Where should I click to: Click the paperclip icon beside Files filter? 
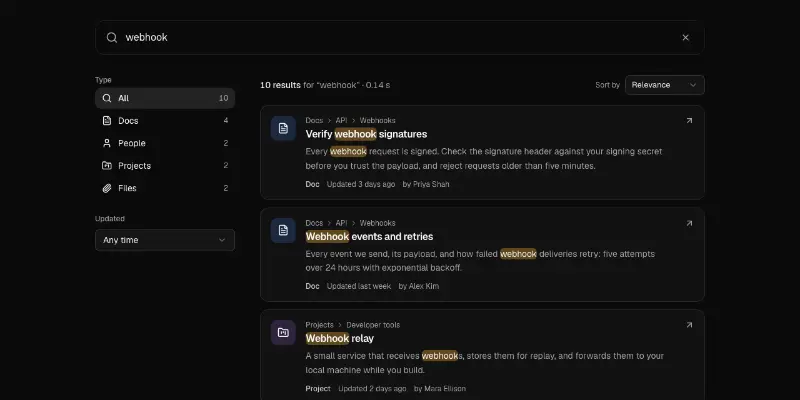pyautogui.click(x=107, y=188)
